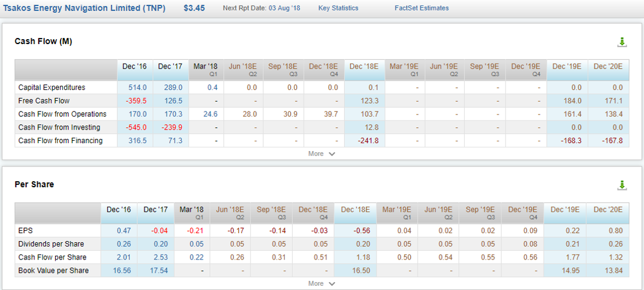Click EPS value 0.47
This screenshot has width=644, height=290.
click(x=124, y=231)
